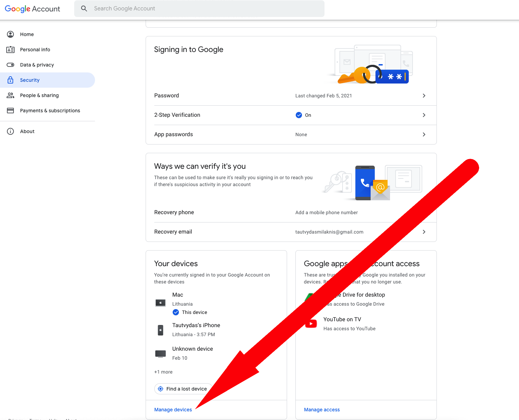Expand Password settings via chevron
Viewport: 519px width, 420px height.
pyautogui.click(x=424, y=96)
